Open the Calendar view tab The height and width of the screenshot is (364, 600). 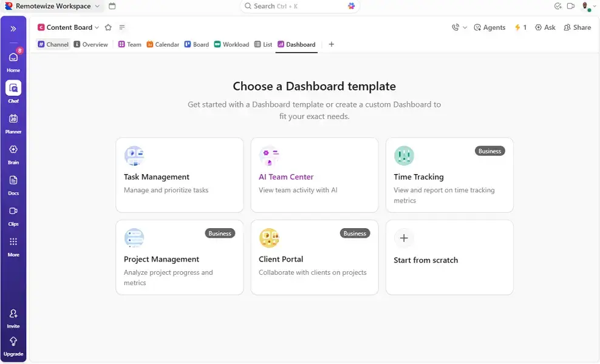pos(163,44)
